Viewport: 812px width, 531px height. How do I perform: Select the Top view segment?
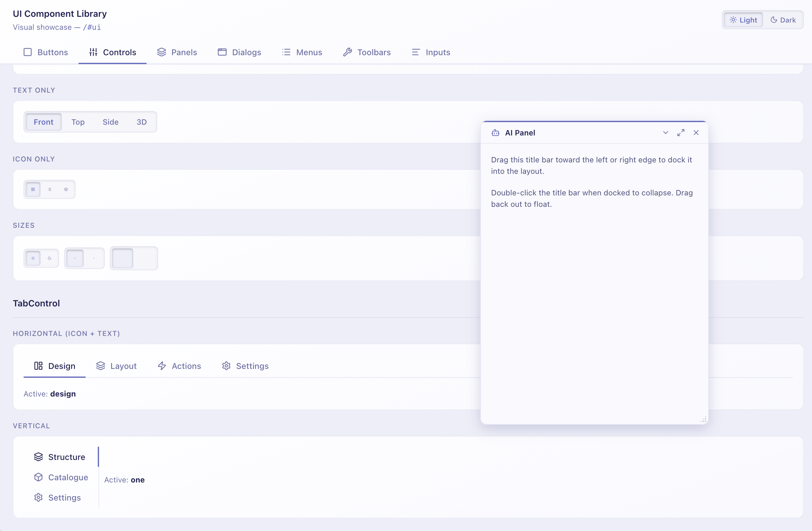(x=78, y=122)
